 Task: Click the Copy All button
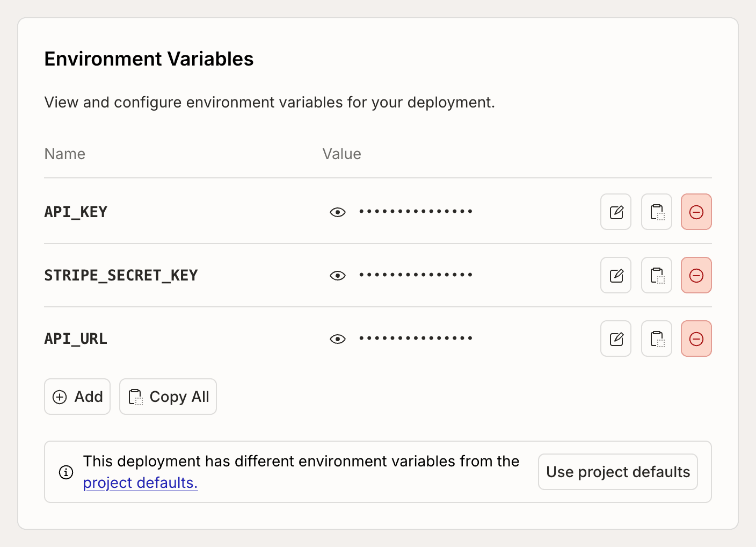coord(168,397)
